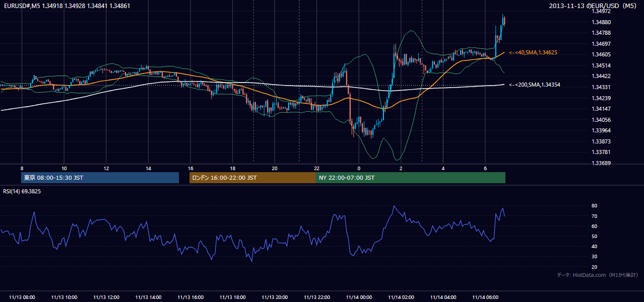This screenshot has height=302, width=644.
Task: Click the ロンドン 16:00-22:00 JST session bar
Action: point(252,178)
